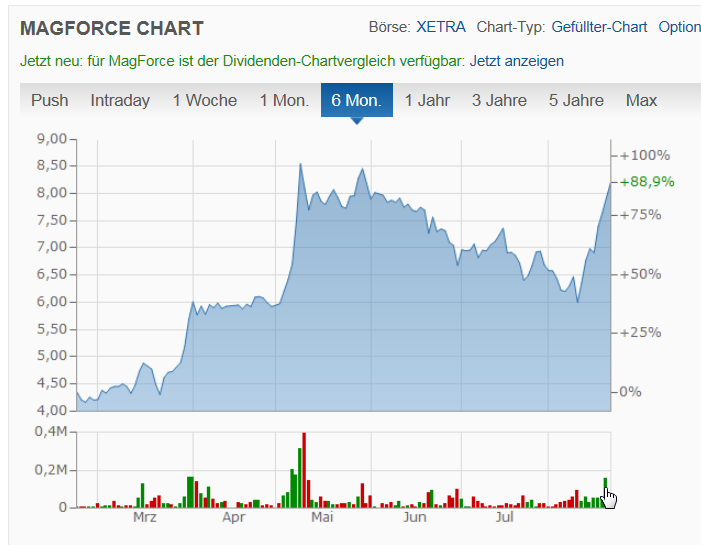This screenshot has height=545, width=701.
Task: Click the last green volume bar
Action: pos(605,493)
